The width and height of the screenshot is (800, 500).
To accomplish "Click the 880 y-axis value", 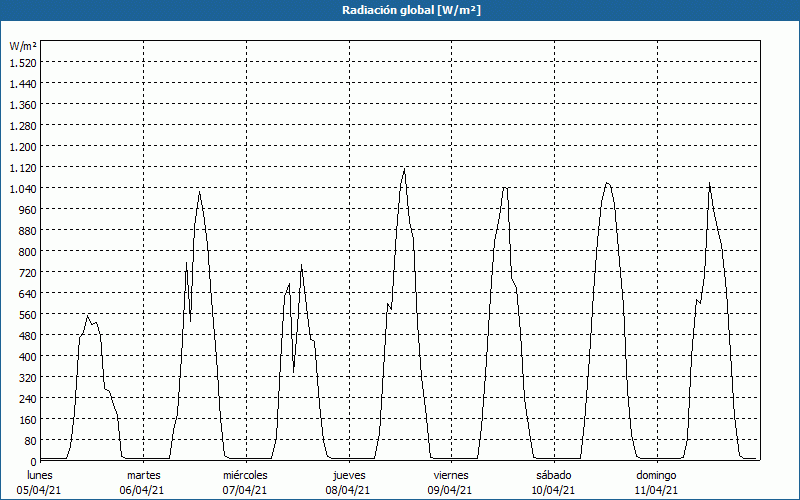I will [28, 231].
